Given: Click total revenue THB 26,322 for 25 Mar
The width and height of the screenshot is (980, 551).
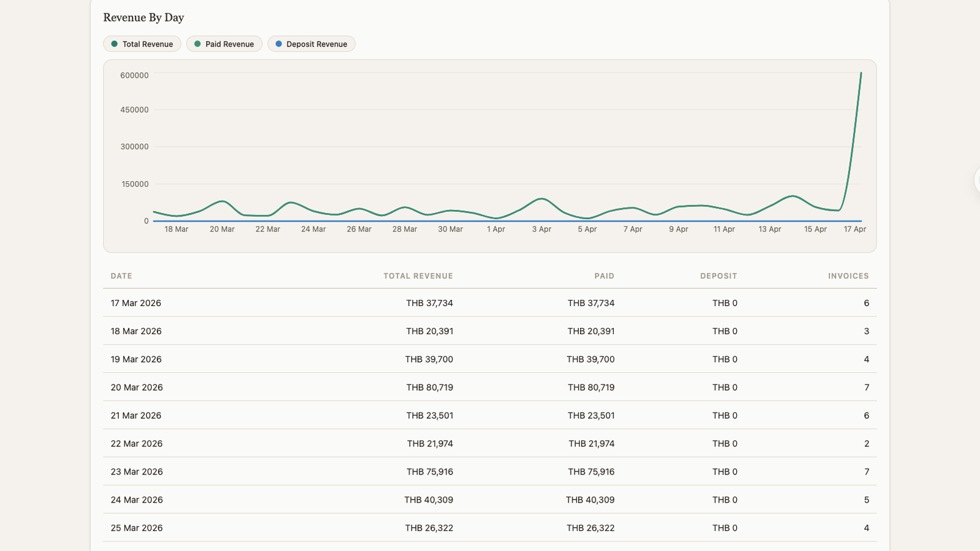Looking at the screenshot, I should 429,528.
